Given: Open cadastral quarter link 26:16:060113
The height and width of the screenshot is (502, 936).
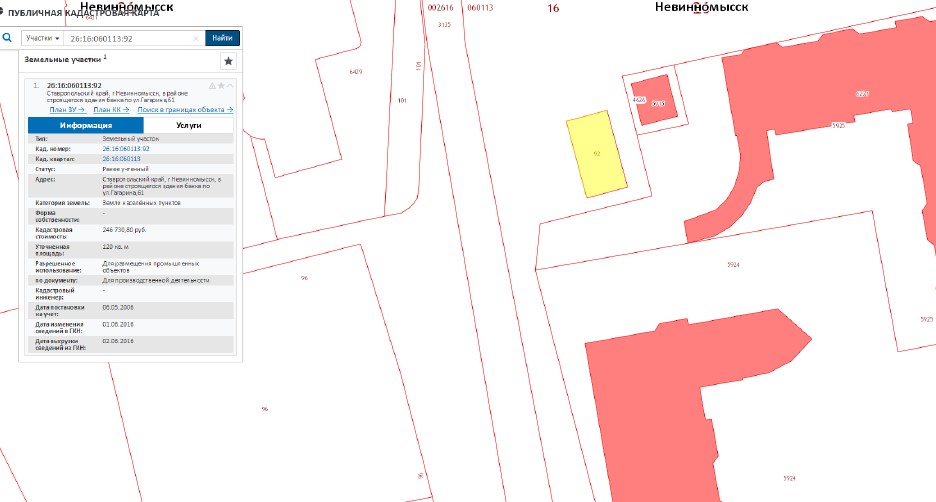Looking at the screenshot, I should click(x=121, y=159).
